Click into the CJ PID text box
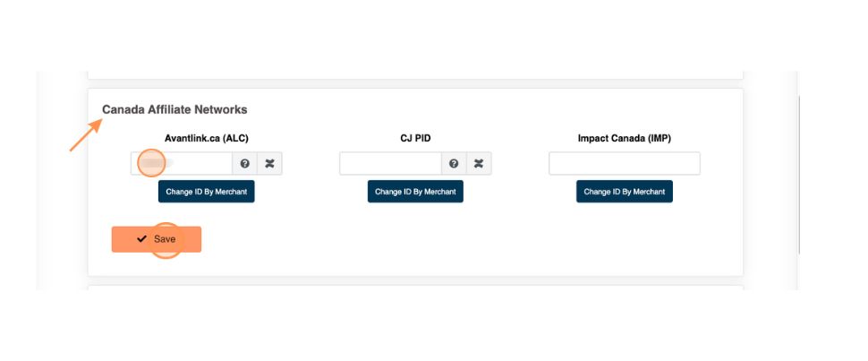The width and height of the screenshot is (868, 361). pyautogui.click(x=391, y=164)
